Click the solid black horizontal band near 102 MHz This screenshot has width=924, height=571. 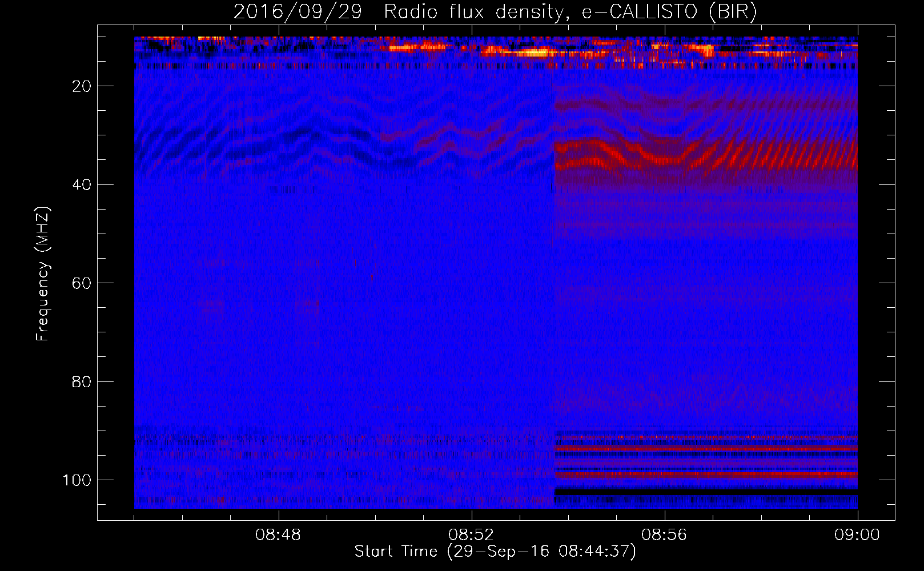[706, 492]
